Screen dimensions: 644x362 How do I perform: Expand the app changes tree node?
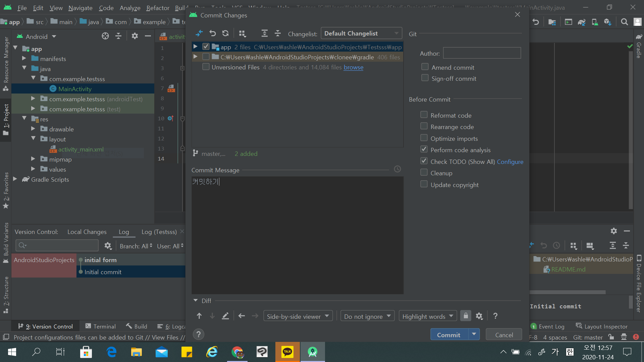point(195,47)
